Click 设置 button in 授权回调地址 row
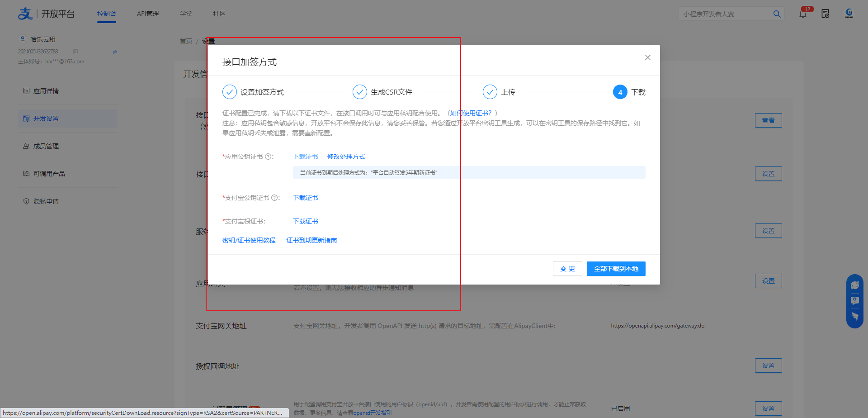Screen dimensions: 868x418 769,366
